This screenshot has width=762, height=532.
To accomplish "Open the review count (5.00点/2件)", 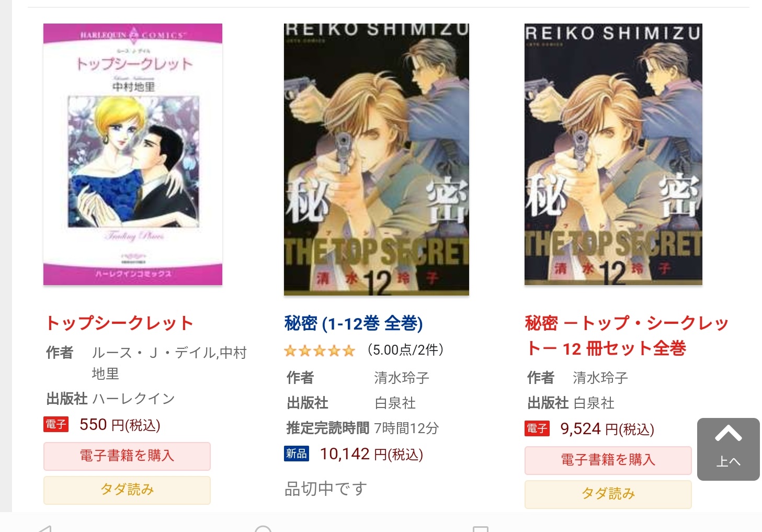I will [x=405, y=350].
